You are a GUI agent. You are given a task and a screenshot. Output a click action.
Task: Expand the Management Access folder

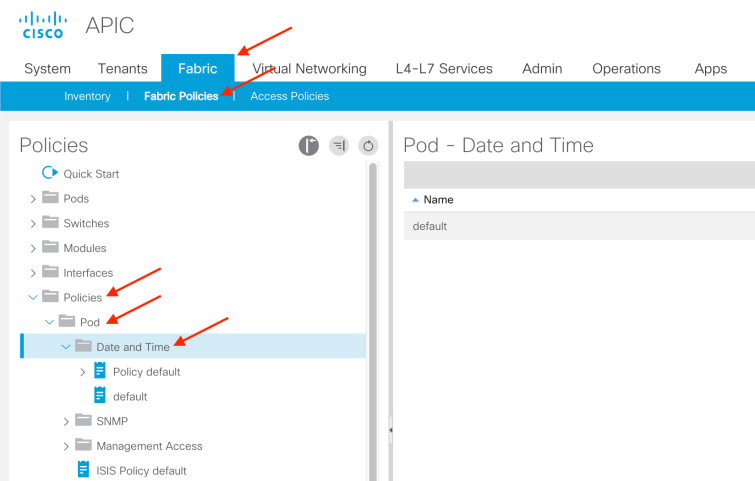click(66, 446)
